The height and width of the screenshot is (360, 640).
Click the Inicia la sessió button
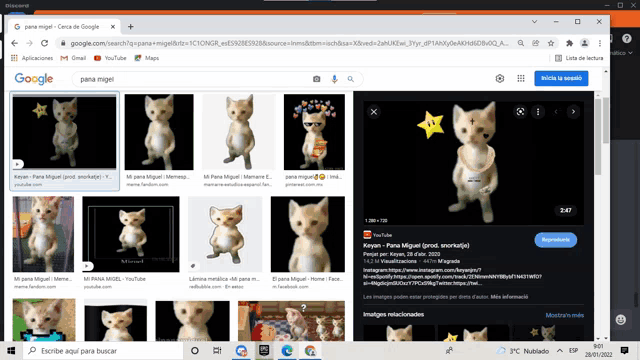tap(561, 78)
